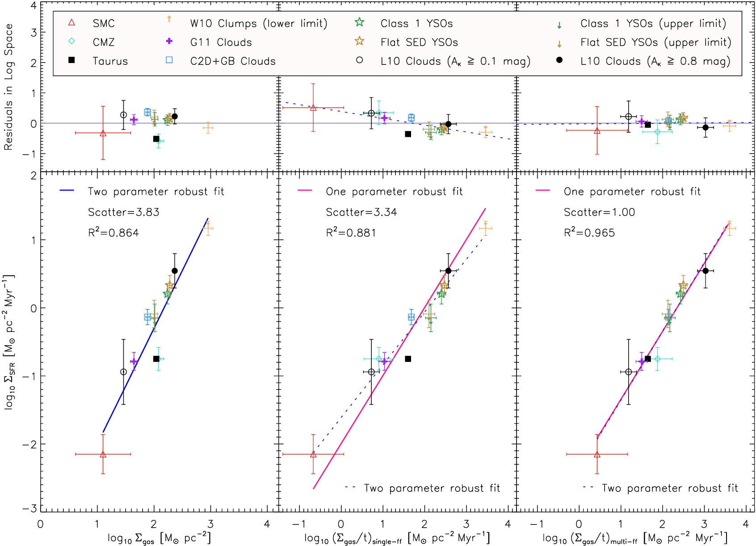756x546 pixels.
Task: Click the 'Scatter=1.00' text
Action: click(x=600, y=212)
